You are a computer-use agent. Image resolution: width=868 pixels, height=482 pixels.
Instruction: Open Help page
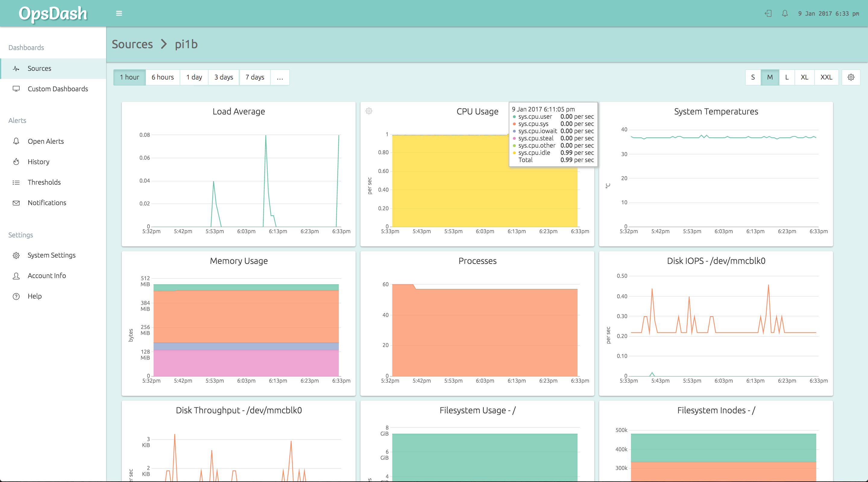tap(53, 296)
